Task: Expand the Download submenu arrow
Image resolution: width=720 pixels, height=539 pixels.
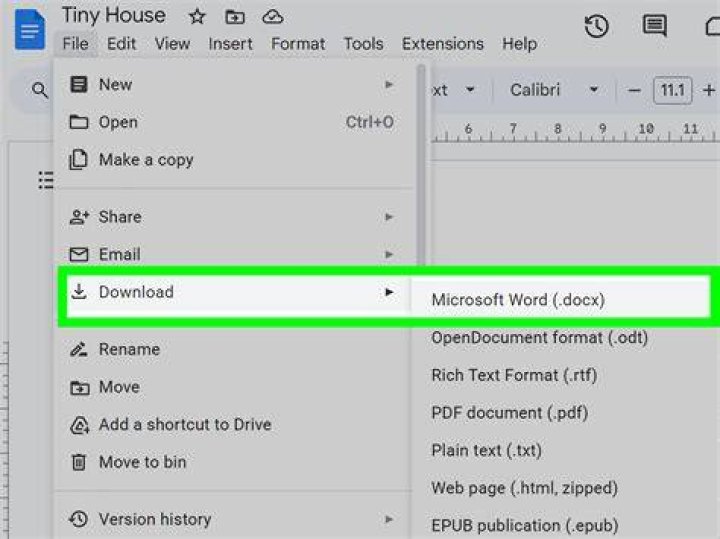Action: coord(389,292)
